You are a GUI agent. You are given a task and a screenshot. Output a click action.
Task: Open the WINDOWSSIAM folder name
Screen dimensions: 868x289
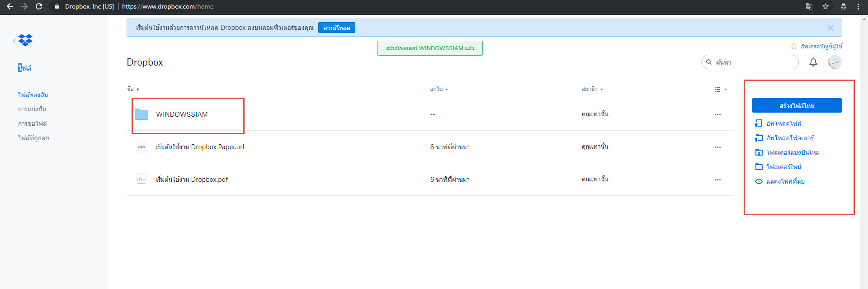coord(182,114)
